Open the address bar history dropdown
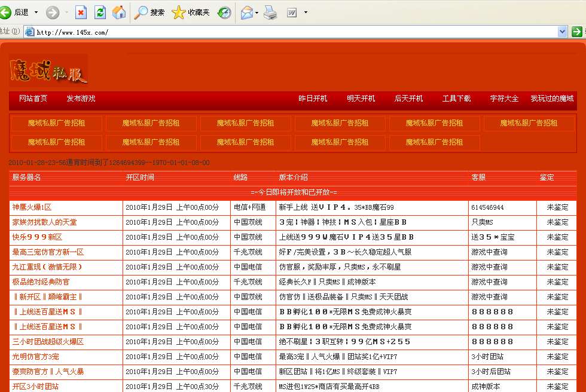The width and height of the screenshot is (586, 392). point(563,32)
